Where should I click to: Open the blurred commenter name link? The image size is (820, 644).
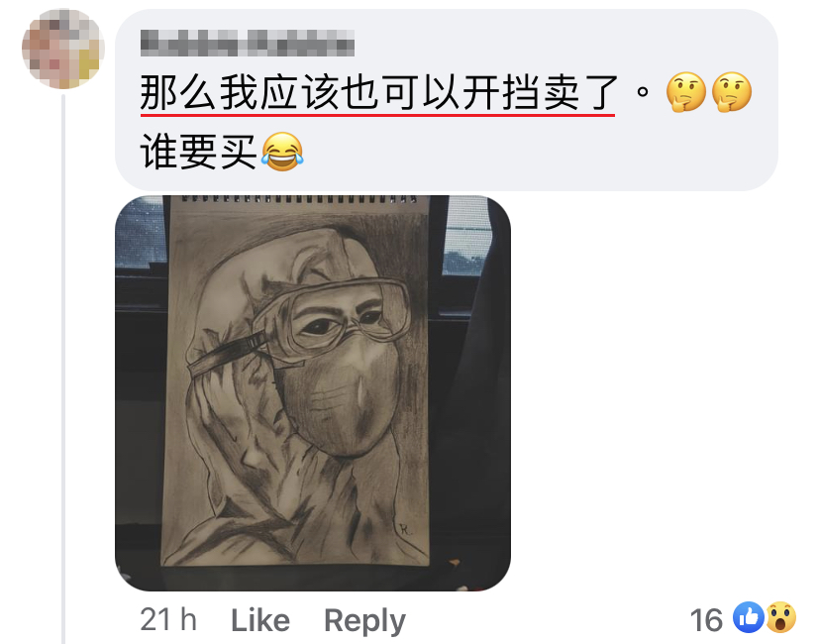[x=248, y=43]
